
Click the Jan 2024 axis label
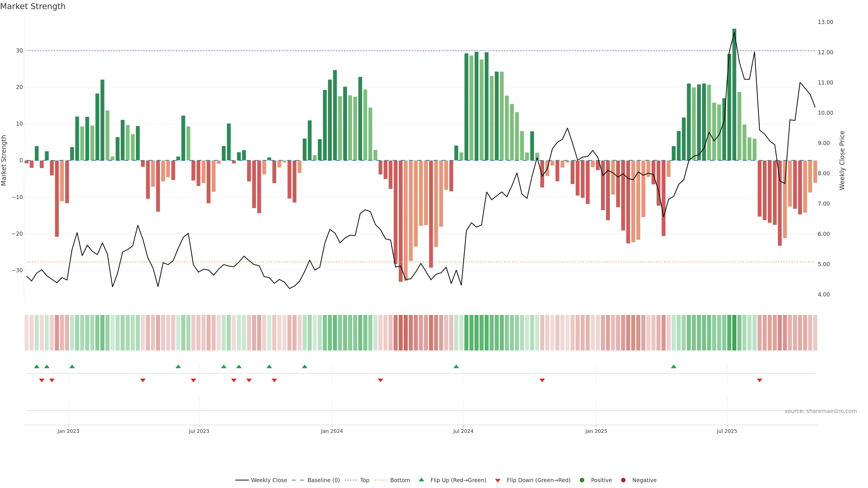pyautogui.click(x=332, y=431)
